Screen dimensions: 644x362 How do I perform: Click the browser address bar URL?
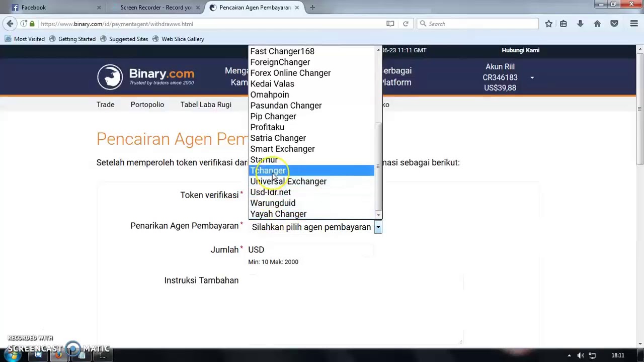coord(117,24)
